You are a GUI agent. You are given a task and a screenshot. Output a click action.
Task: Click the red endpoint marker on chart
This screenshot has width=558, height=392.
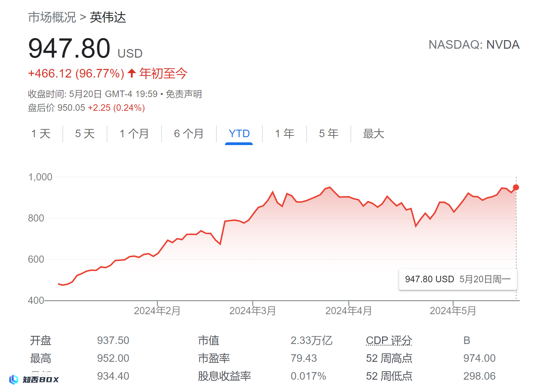pyautogui.click(x=516, y=187)
